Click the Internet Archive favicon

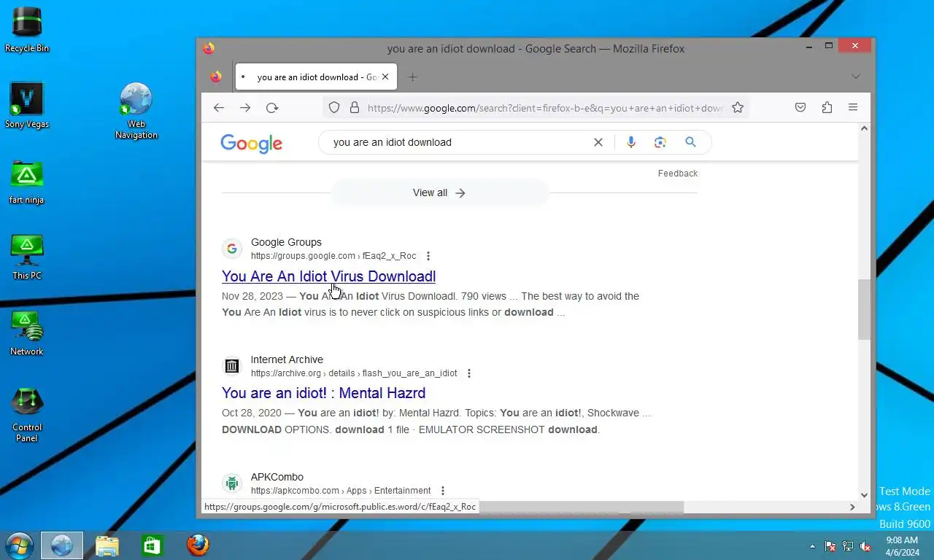tap(232, 366)
